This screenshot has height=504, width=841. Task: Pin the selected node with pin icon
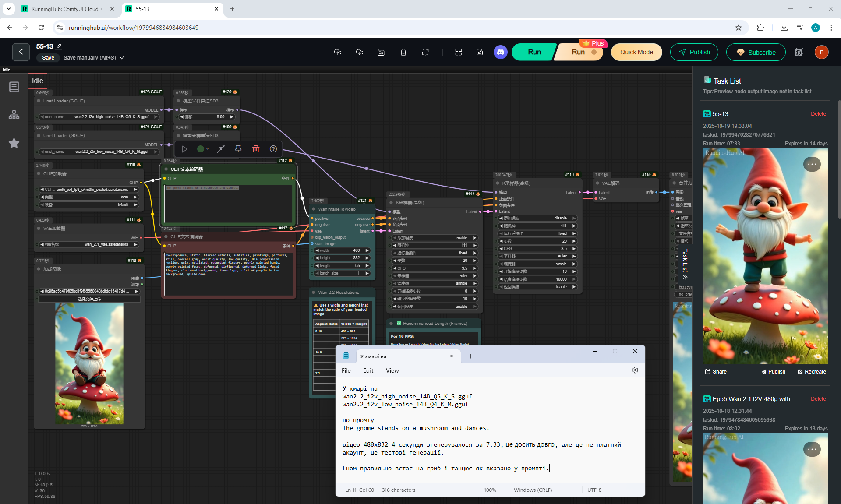pos(238,149)
